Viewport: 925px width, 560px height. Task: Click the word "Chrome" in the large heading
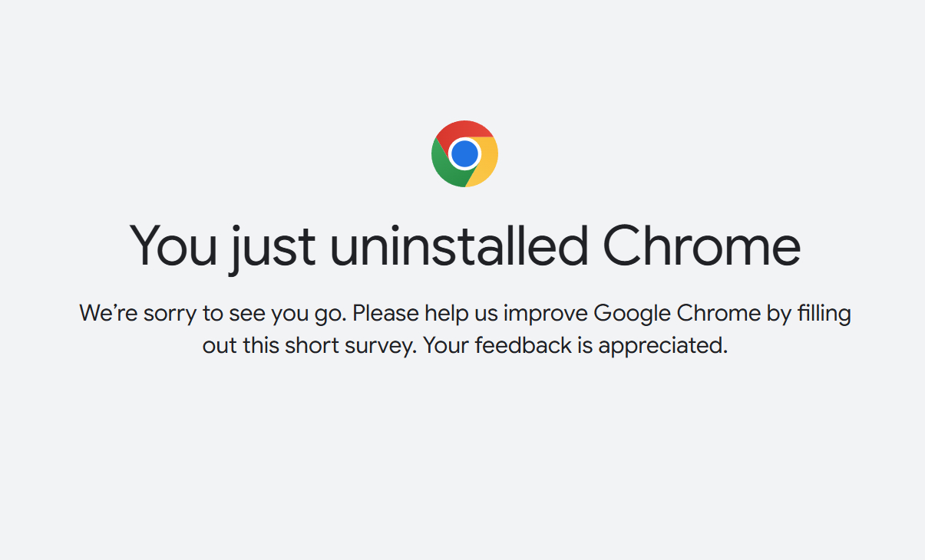pyautogui.click(x=701, y=245)
